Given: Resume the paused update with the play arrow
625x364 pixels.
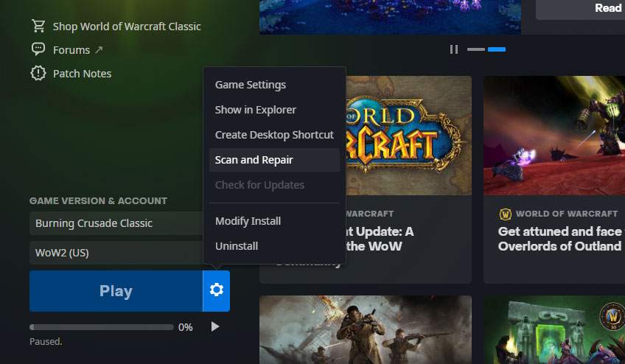Looking at the screenshot, I should pyautogui.click(x=215, y=326).
